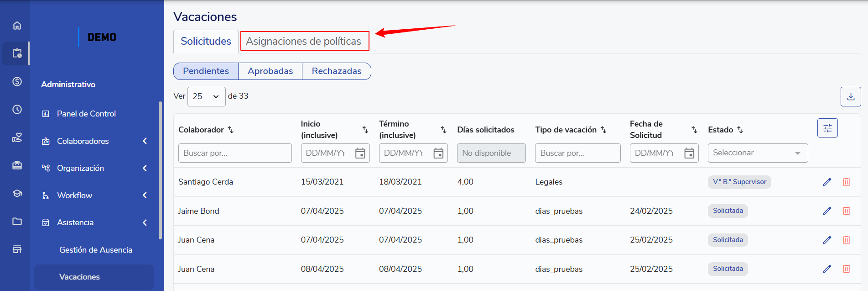Sort by Tipo de vacación column
868x291 pixels.
[603, 130]
